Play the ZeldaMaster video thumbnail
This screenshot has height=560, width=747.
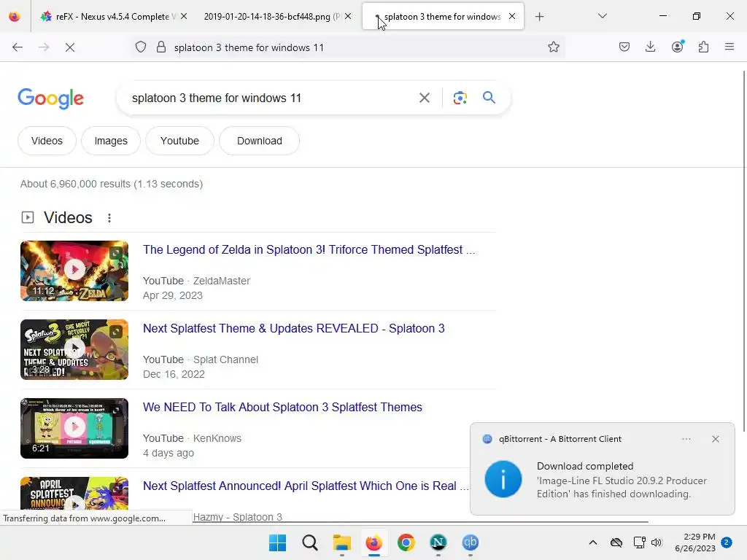click(x=74, y=271)
